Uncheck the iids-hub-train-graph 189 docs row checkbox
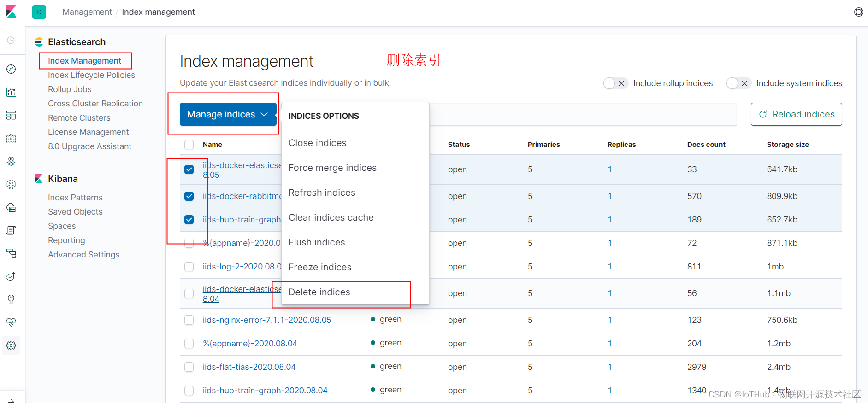This screenshot has height=403, width=868. click(189, 220)
